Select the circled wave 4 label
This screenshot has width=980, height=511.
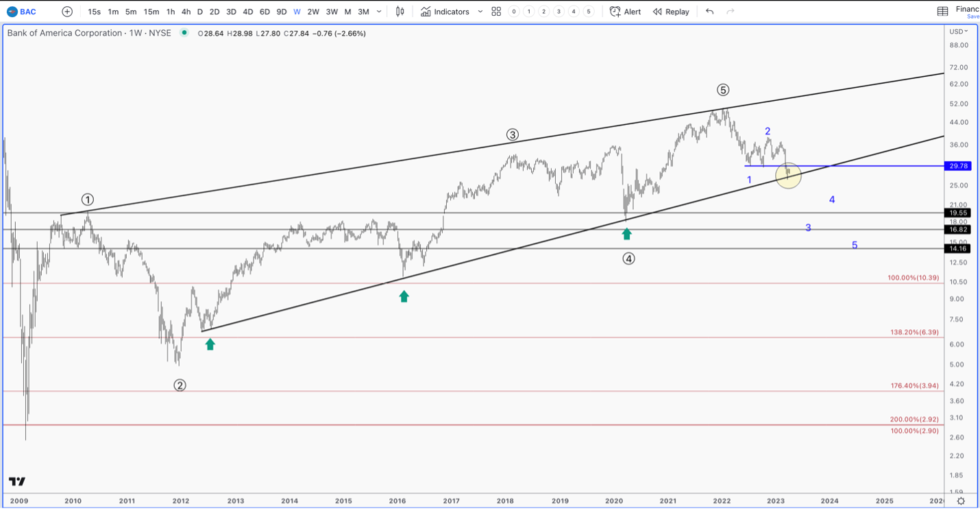[x=628, y=259]
